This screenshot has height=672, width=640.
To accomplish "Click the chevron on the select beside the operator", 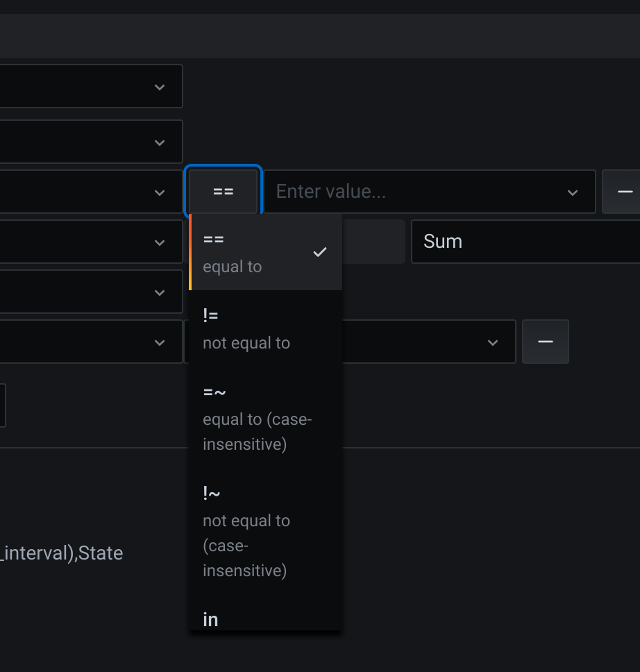I will (160, 192).
